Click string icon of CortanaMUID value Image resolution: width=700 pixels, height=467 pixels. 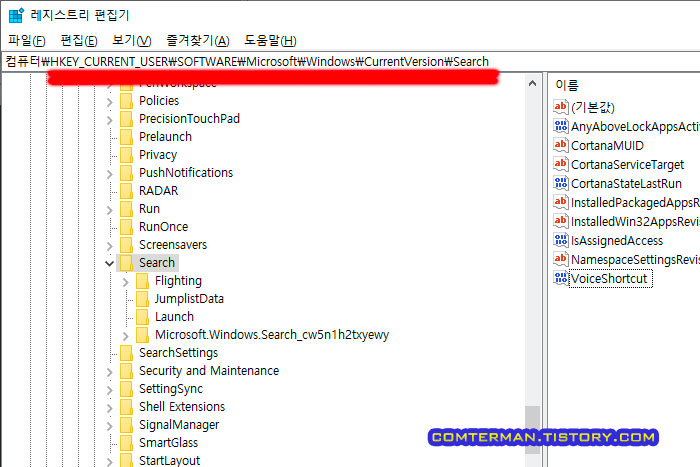coord(561,145)
